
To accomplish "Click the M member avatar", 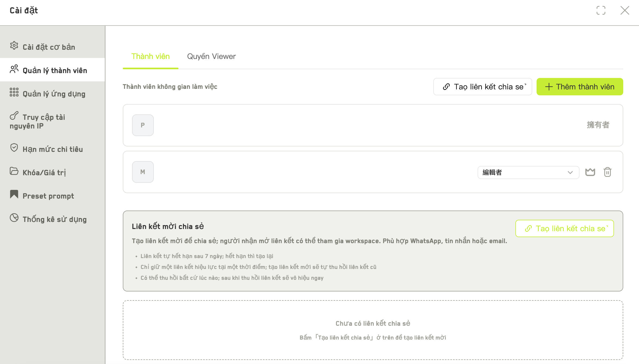I will tap(143, 172).
